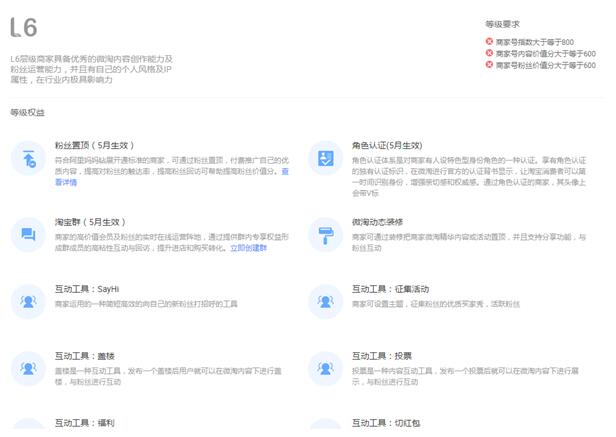Viewport: 616px width, 437px height.
Task: Click the 切红包 tool icon at bottom
Action: click(325, 428)
